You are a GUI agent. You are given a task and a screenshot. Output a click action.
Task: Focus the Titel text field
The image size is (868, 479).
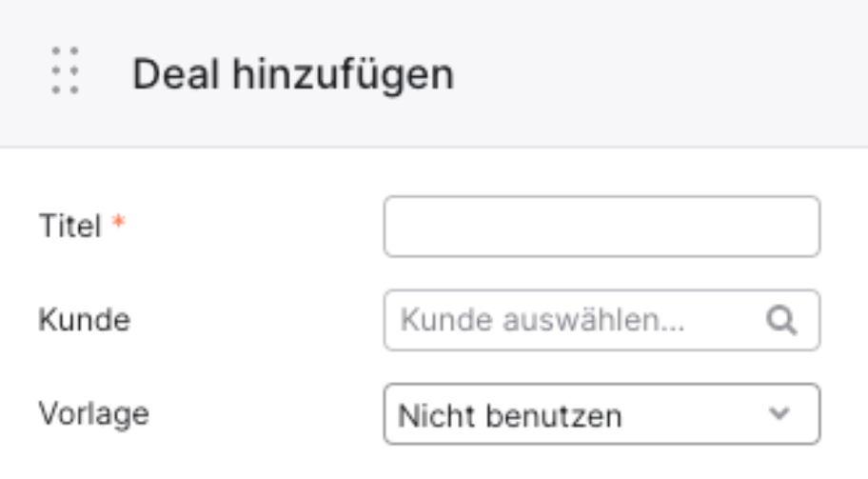[x=602, y=226]
